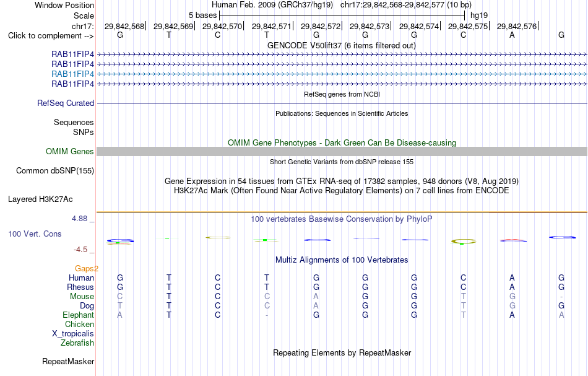Click the Human Feb. 2009 (GRCh37/hg19) position header

[342, 5]
